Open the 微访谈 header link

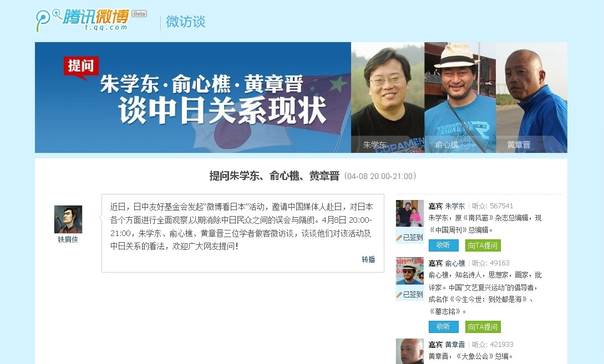coord(186,22)
